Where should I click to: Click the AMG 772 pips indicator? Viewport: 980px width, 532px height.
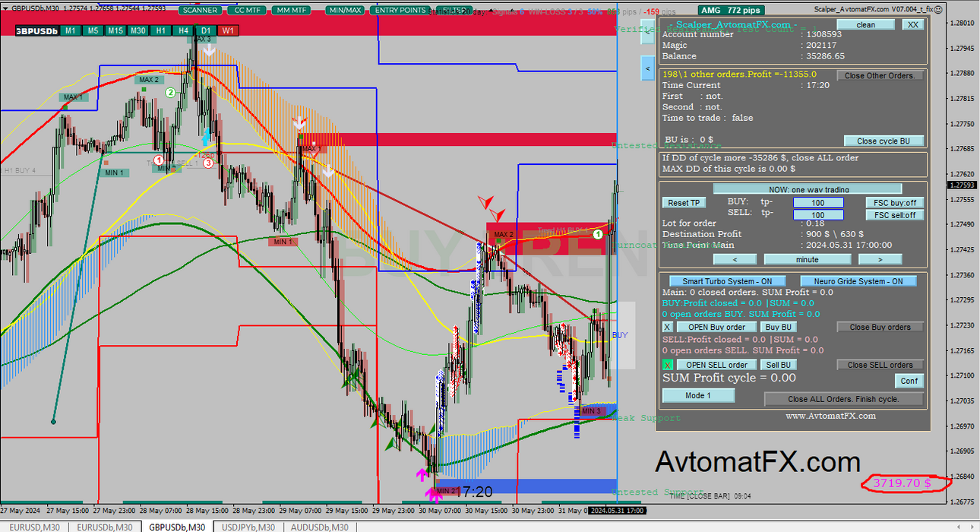(732, 11)
